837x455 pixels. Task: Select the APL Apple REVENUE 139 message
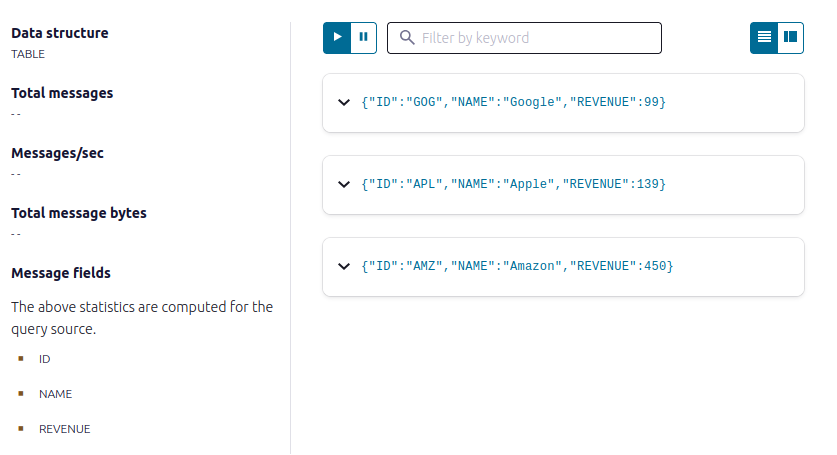(563, 185)
